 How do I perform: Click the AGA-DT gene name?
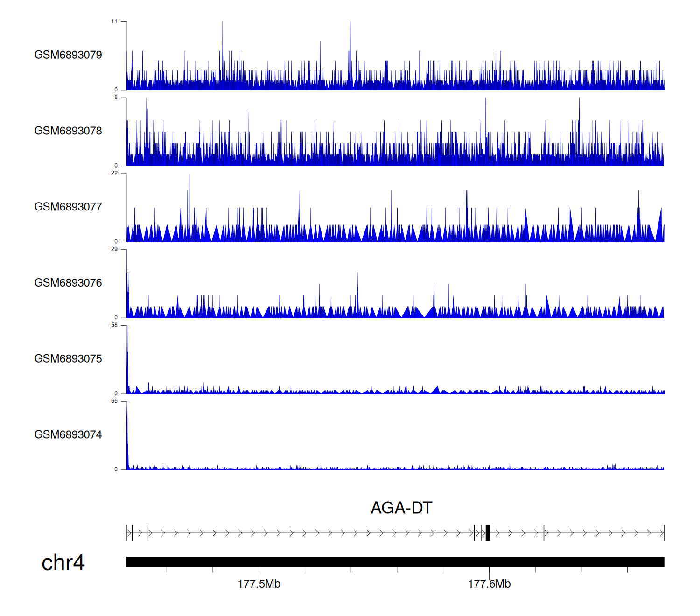point(401,508)
